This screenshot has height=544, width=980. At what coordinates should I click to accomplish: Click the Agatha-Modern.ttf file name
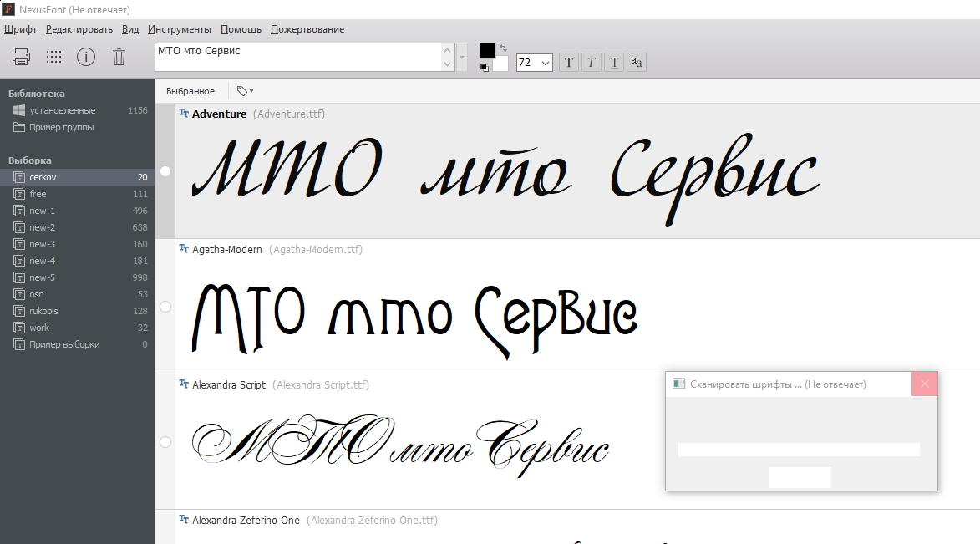click(x=316, y=250)
